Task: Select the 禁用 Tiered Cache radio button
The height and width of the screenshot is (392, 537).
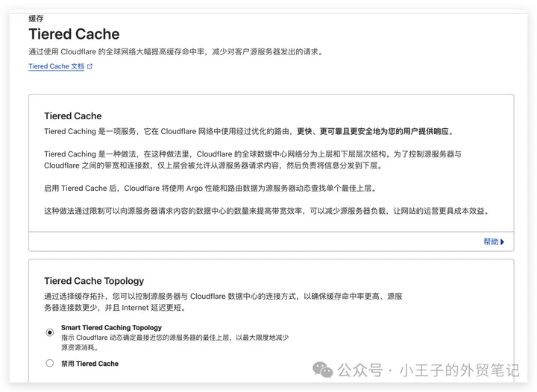Action: click(x=50, y=363)
